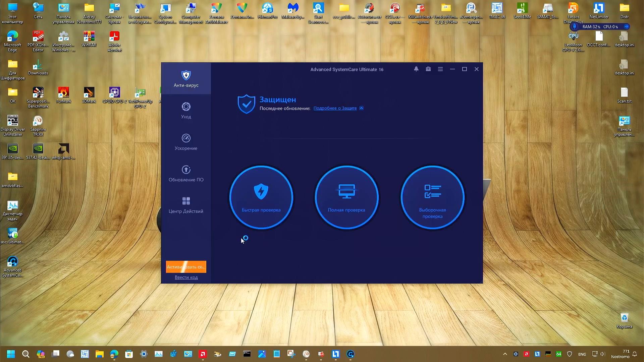Switch to the Анти-вирус tab
The height and width of the screenshot is (362, 644).
(x=186, y=79)
